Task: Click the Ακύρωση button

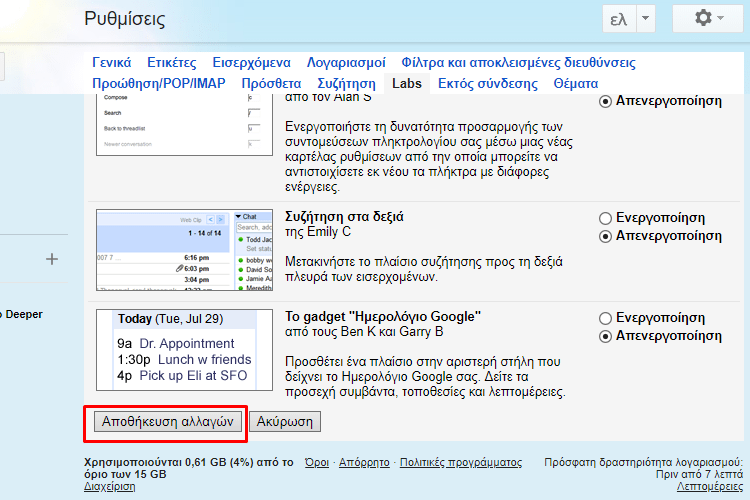Action: click(x=285, y=422)
